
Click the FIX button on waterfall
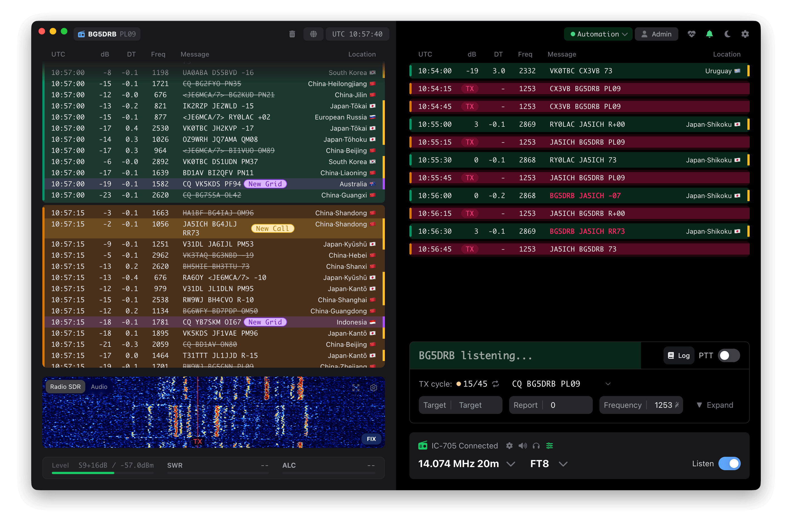[x=371, y=439]
